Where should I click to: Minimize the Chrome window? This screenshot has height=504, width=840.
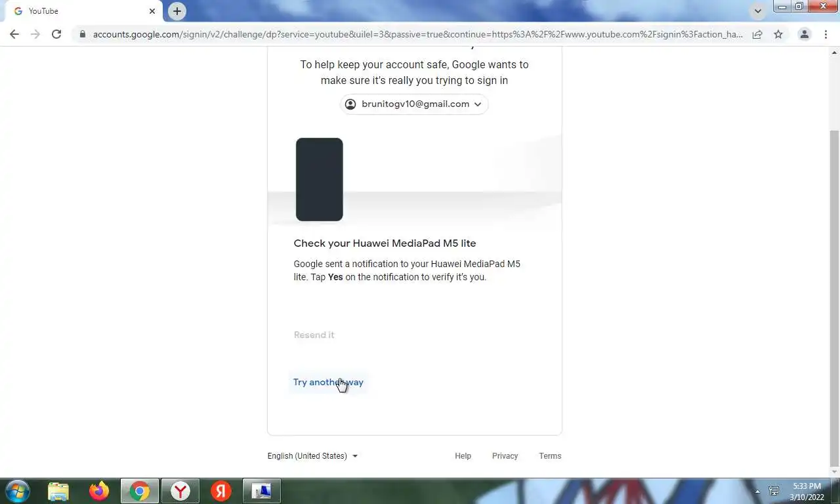click(x=782, y=7)
